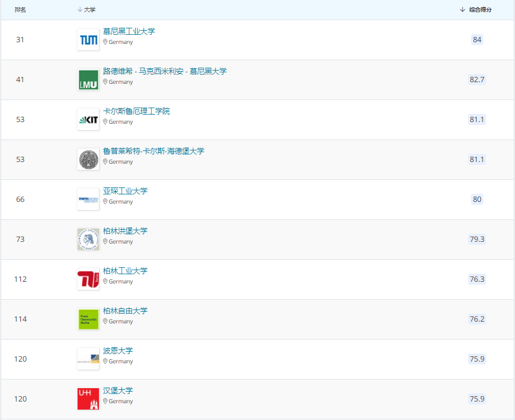Open 柏林自由大学 link
This screenshot has width=515, height=420.
pos(125,311)
